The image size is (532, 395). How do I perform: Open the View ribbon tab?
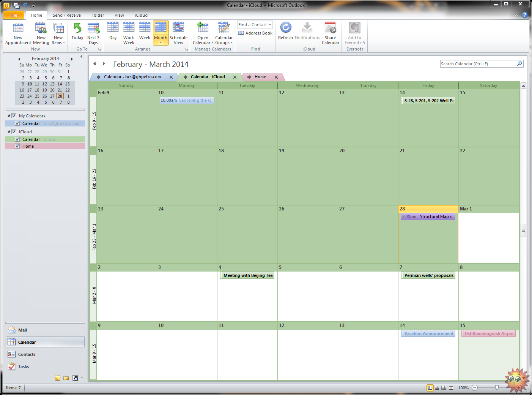(x=119, y=15)
